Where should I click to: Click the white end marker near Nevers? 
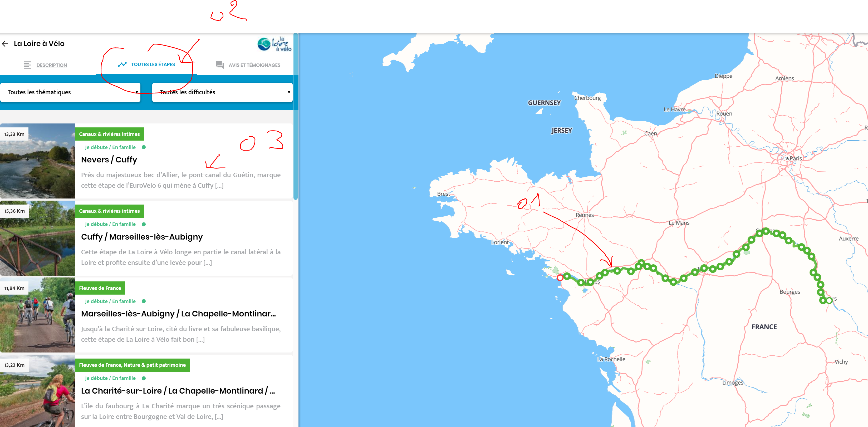point(829,300)
